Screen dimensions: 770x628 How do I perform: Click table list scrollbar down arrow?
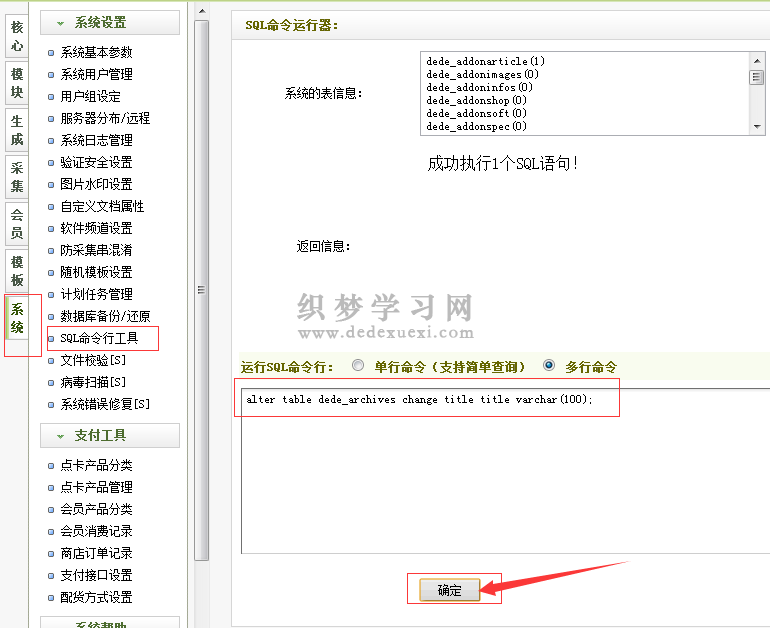pos(757,127)
